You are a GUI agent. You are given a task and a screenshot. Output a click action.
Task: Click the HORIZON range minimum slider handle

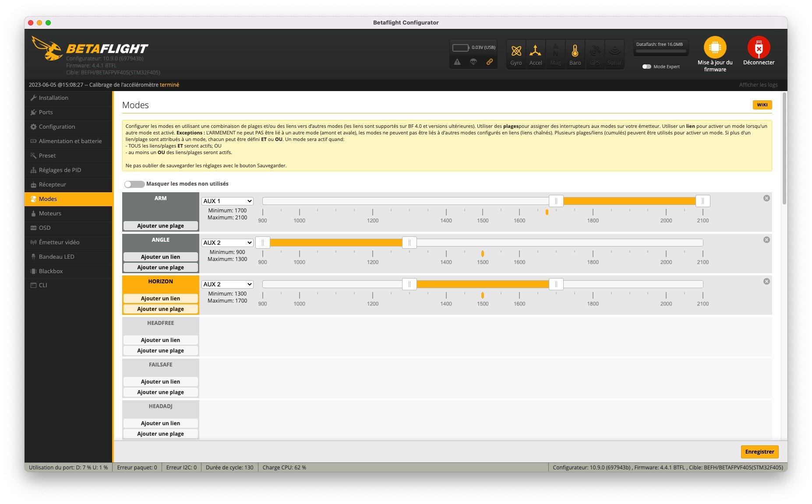(x=409, y=284)
